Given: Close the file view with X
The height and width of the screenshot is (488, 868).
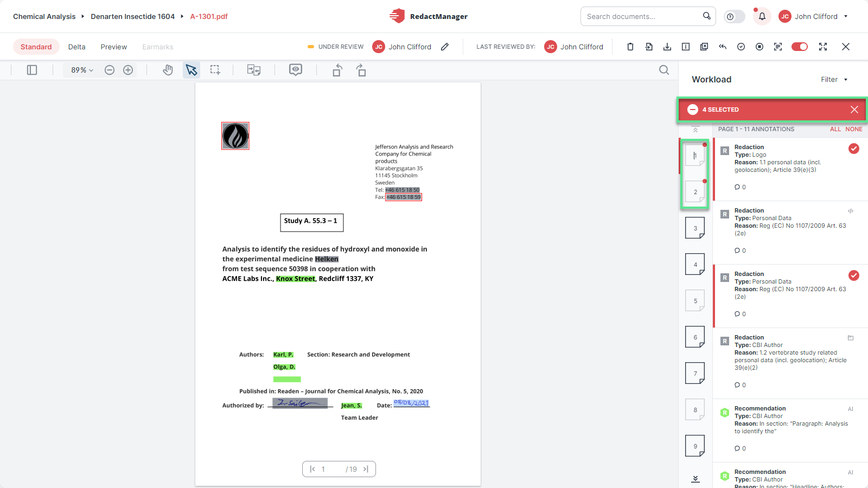Looking at the screenshot, I should point(846,47).
